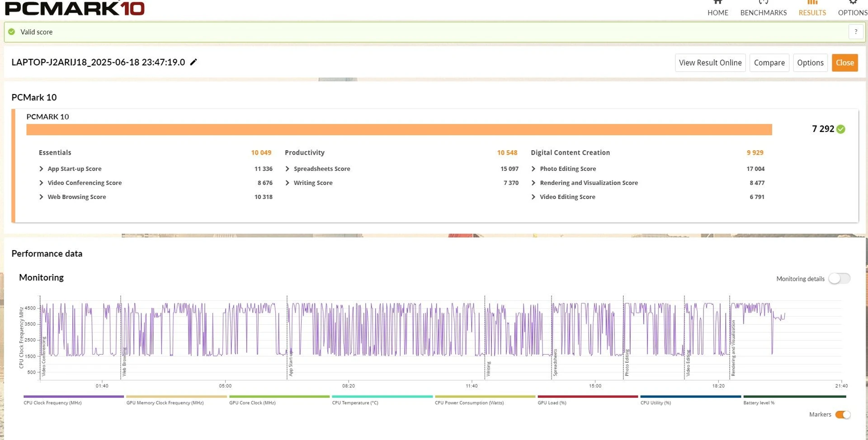The width and height of the screenshot is (868, 440).
Task: Click the Productivity heading
Action: (305, 153)
